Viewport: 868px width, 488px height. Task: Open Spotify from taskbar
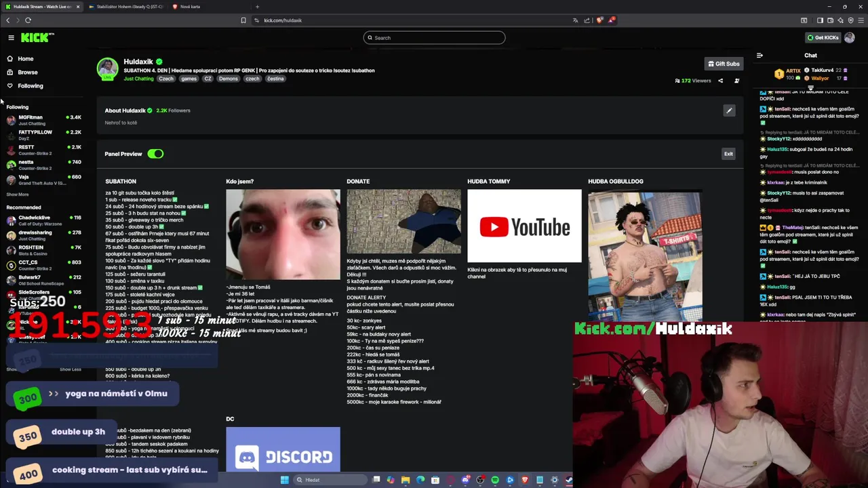point(495,480)
